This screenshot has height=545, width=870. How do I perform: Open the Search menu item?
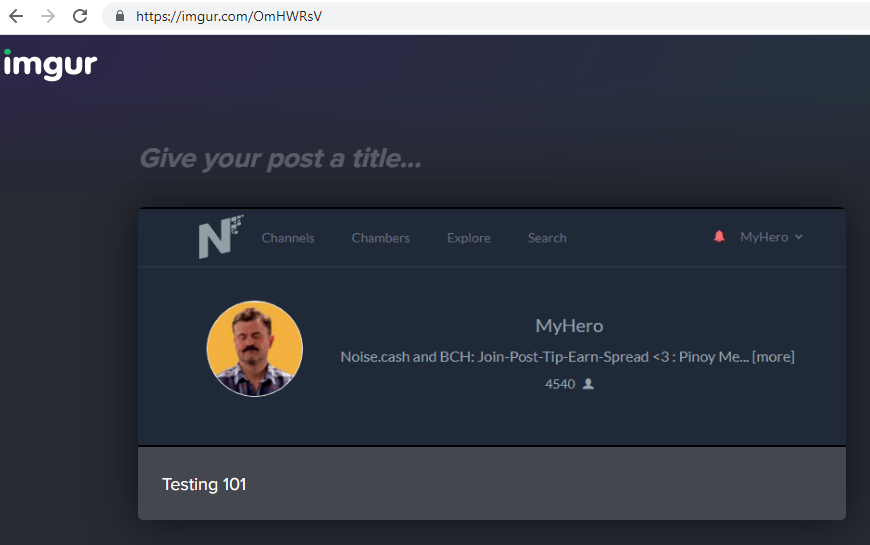pos(547,238)
